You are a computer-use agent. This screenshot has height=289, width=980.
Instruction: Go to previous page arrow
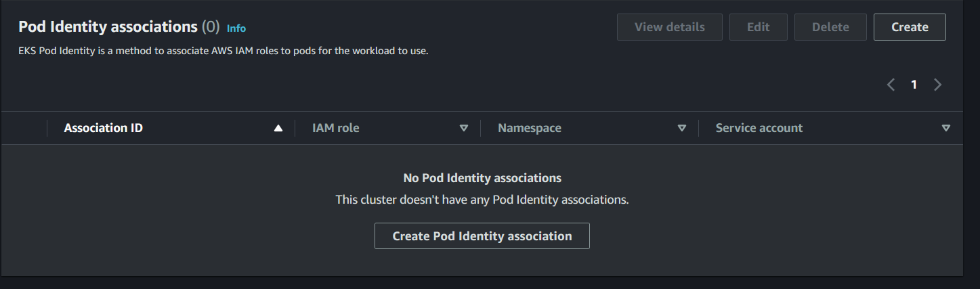(x=891, y=85)
